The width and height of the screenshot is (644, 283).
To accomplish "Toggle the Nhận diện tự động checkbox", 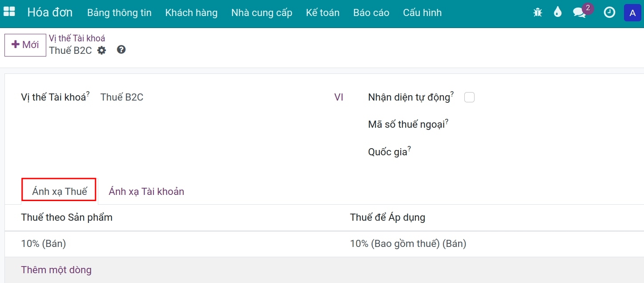I will pyautogui.click(x=469, y=97).
